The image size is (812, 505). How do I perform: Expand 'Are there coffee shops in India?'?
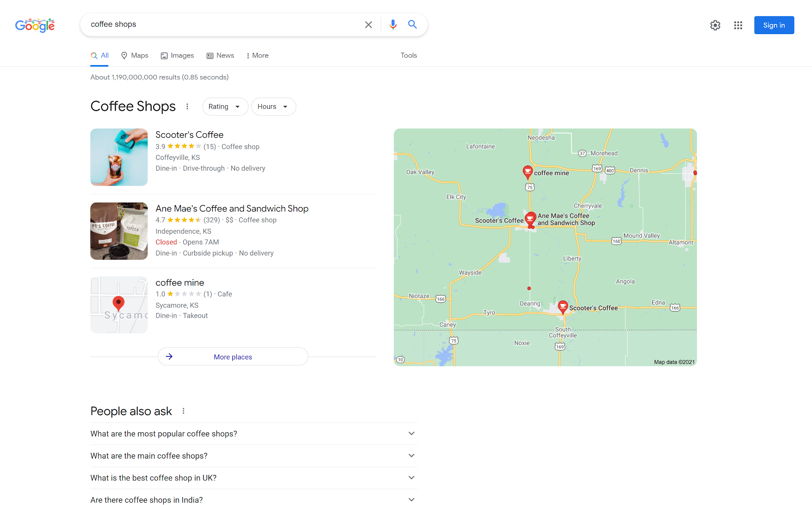point(254,499)
